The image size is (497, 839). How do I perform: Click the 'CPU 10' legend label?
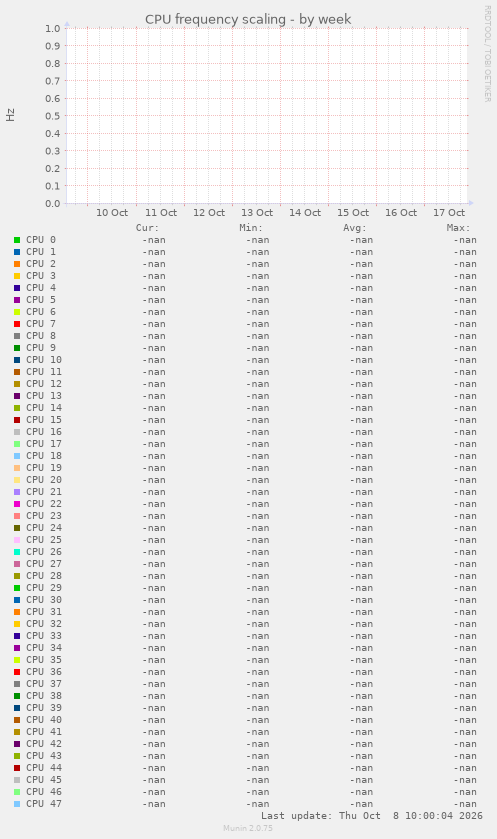(x=44, y=360)
